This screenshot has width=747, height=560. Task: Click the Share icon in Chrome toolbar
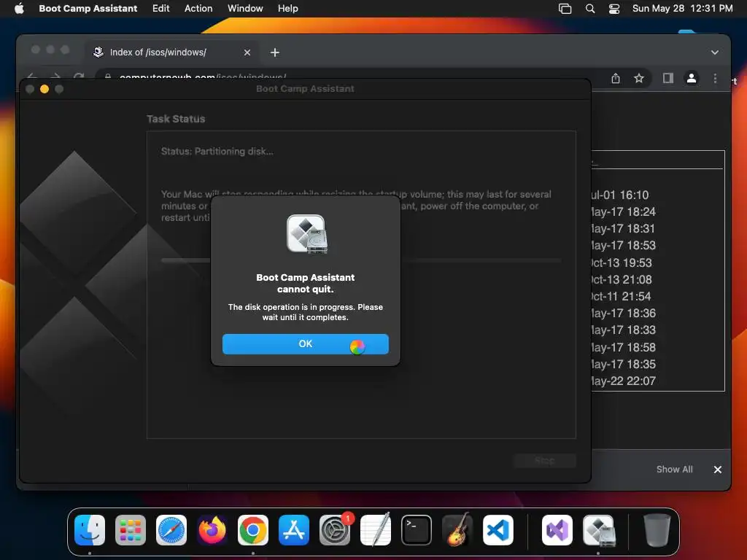tap(616, 78)
